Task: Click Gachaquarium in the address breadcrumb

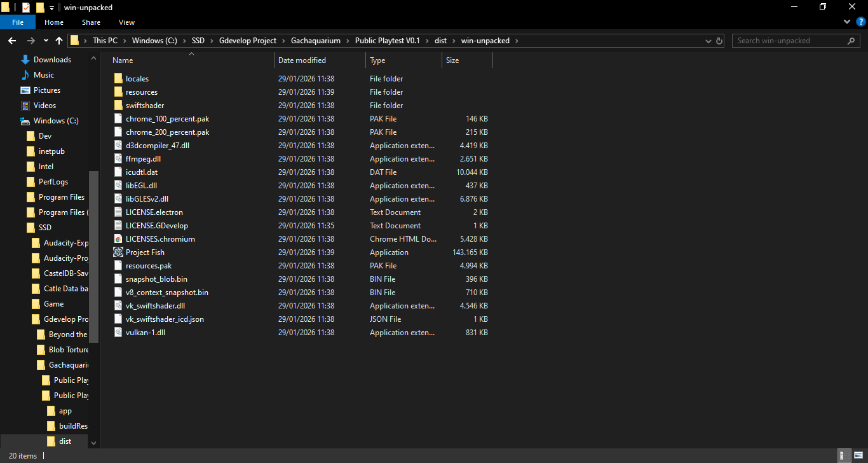Action: [x=315, y=41]
